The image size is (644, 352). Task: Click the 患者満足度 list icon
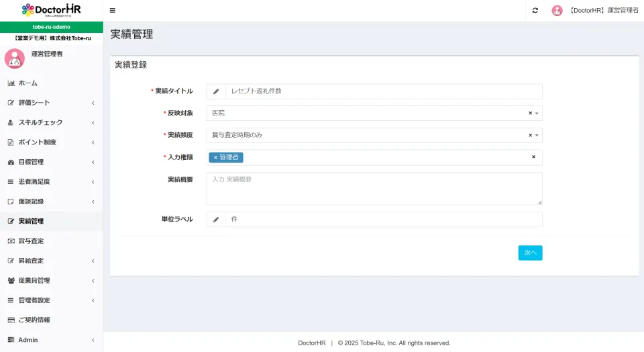11,182
